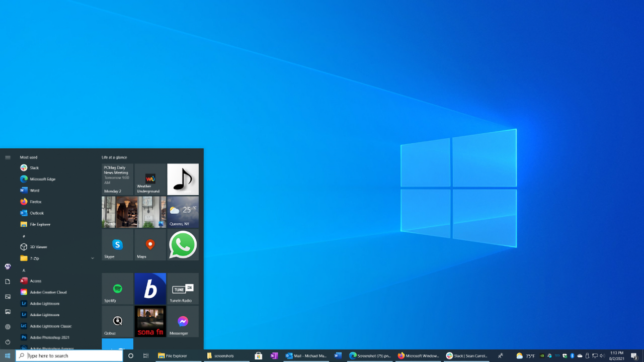This screenshot has height=362, width=644.
Task: Open the Skype tile
Action: [117, 245]
